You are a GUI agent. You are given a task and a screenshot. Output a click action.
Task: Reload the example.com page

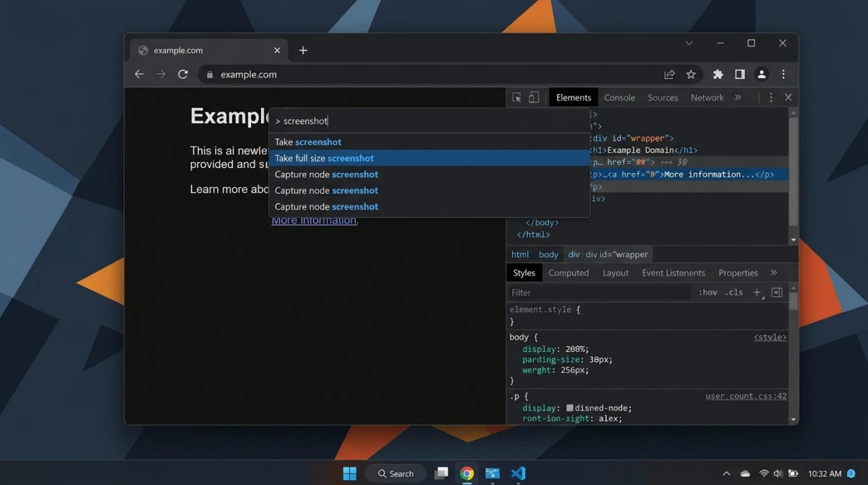click(183, 75)
